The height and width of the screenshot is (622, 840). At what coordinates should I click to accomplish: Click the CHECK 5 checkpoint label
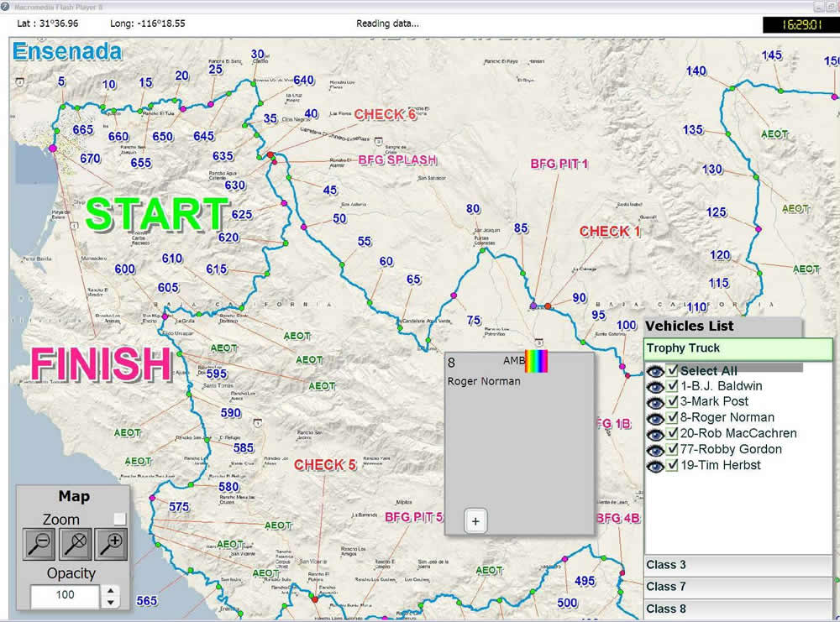tap(324, 465)
